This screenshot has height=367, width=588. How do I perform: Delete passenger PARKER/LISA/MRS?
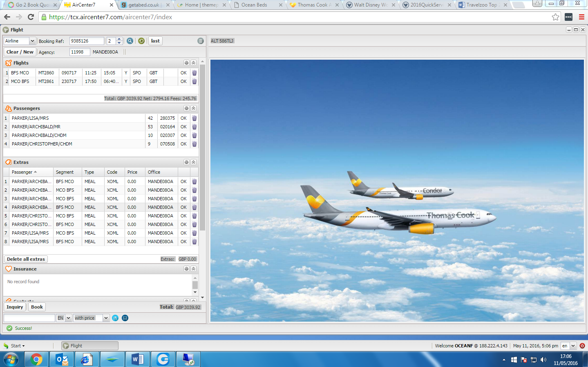[x=195, y=118]
